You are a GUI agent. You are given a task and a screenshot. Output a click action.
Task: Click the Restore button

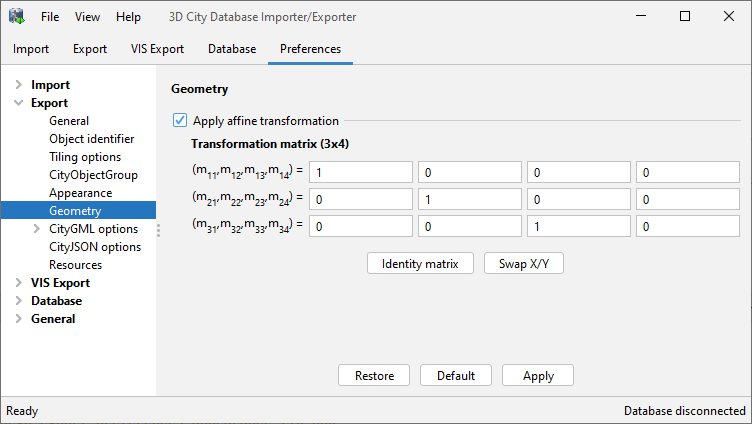pyautogui.click(x=374, y=375)
